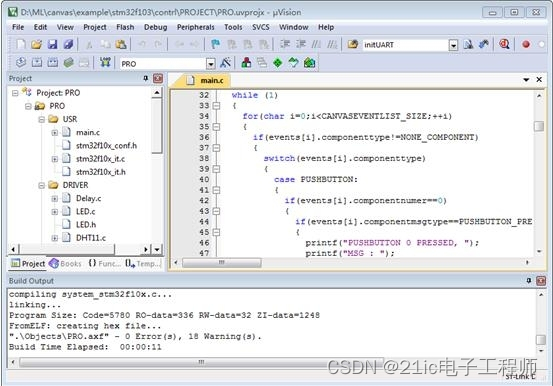Click the Find icon right of search box

coord(468,44)
